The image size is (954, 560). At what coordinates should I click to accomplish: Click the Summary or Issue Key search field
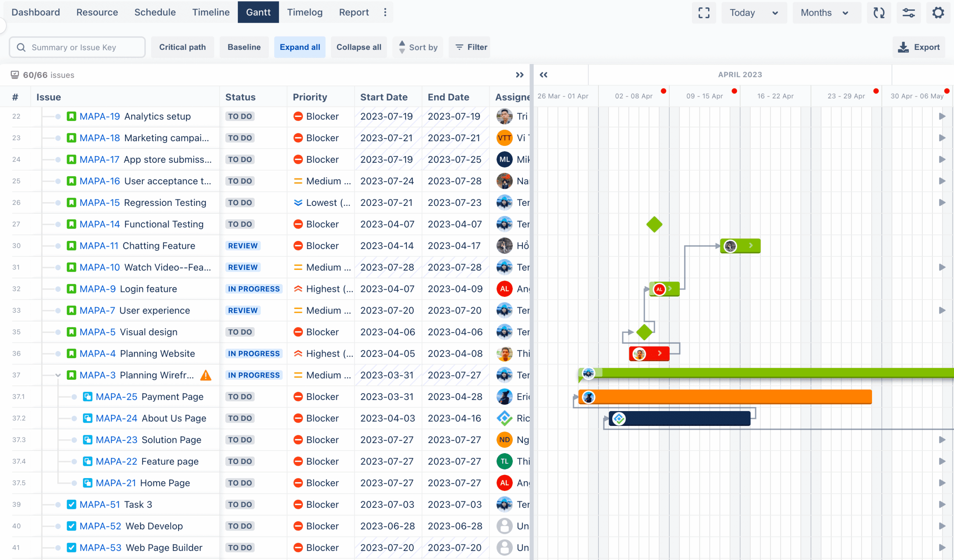pos(77,47)
